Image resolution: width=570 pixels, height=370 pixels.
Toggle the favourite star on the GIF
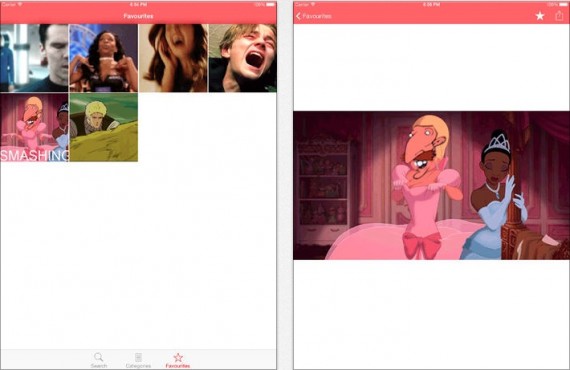(x=540, y=16)
